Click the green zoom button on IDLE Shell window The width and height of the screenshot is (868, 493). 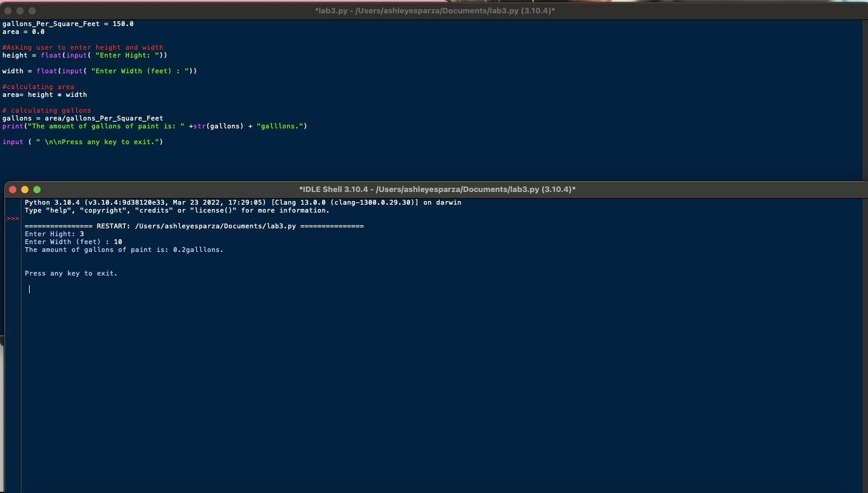point(37,190)
